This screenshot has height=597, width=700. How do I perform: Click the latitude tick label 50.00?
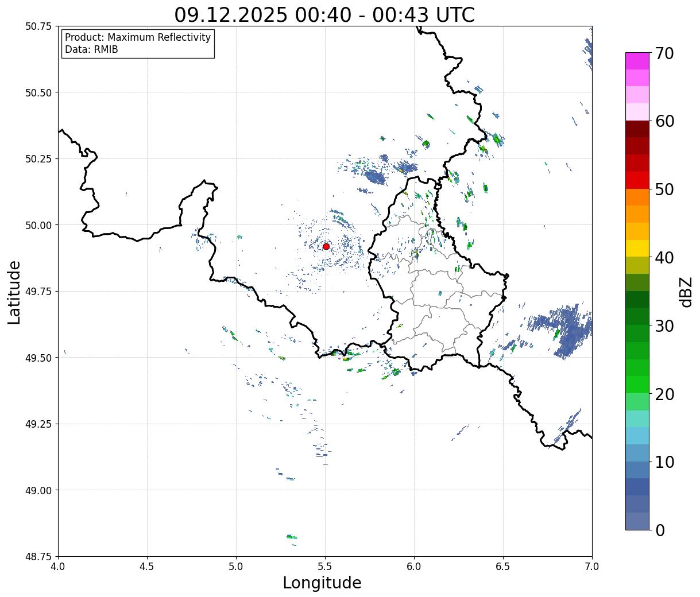coord(38,225)
